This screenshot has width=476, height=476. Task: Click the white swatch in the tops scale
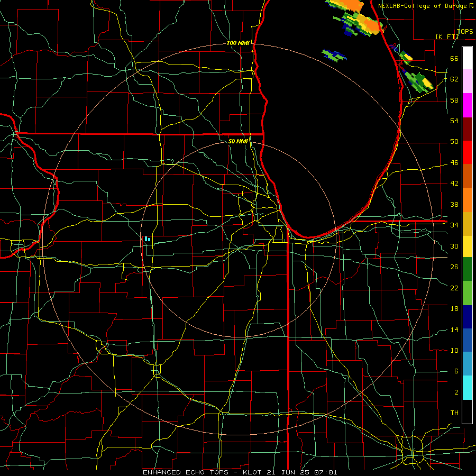coord(467,58)
